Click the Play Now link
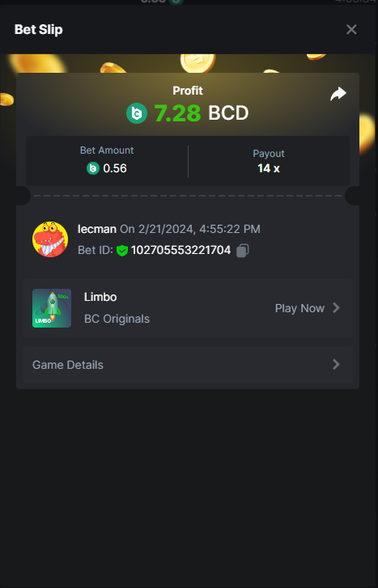The width and height of the screenshot is (378, 588). (x=299, y=308)
